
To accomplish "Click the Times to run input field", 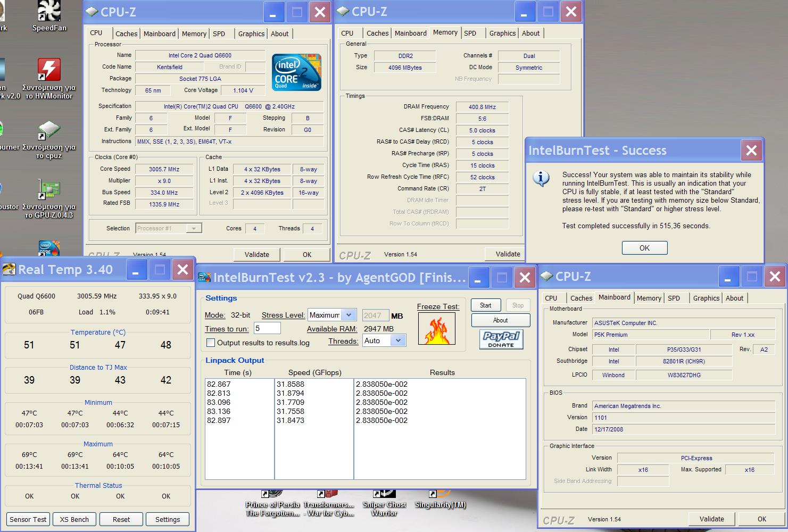I will 267,328.
